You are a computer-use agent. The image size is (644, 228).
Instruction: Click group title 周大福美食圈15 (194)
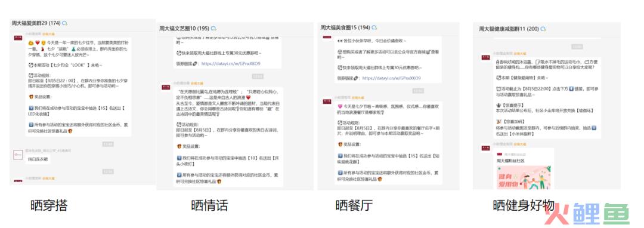coord(345,27)
